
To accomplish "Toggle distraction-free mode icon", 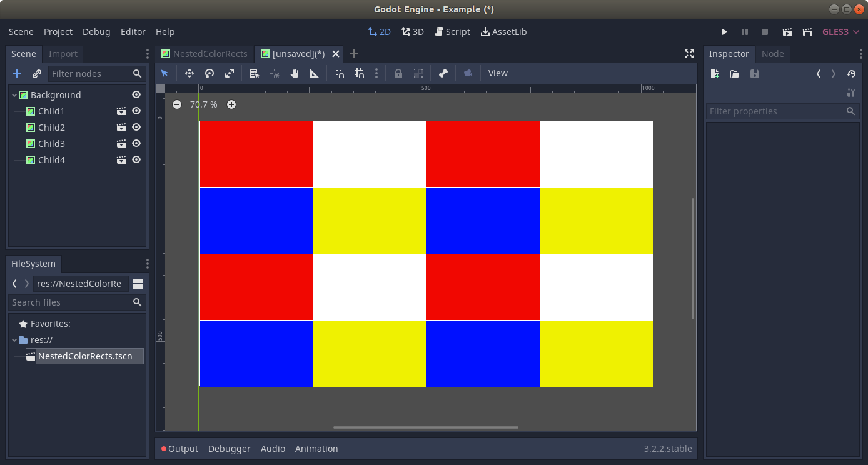I will point(689,54).
